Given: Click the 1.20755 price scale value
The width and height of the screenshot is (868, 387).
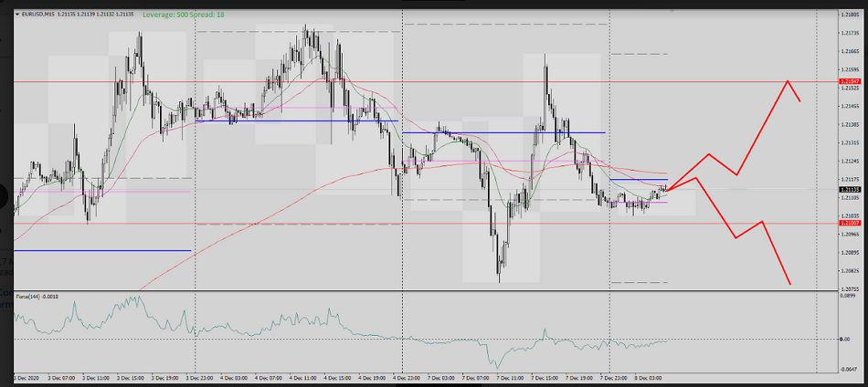Looking at the screenshot, I should pos(850,288).
